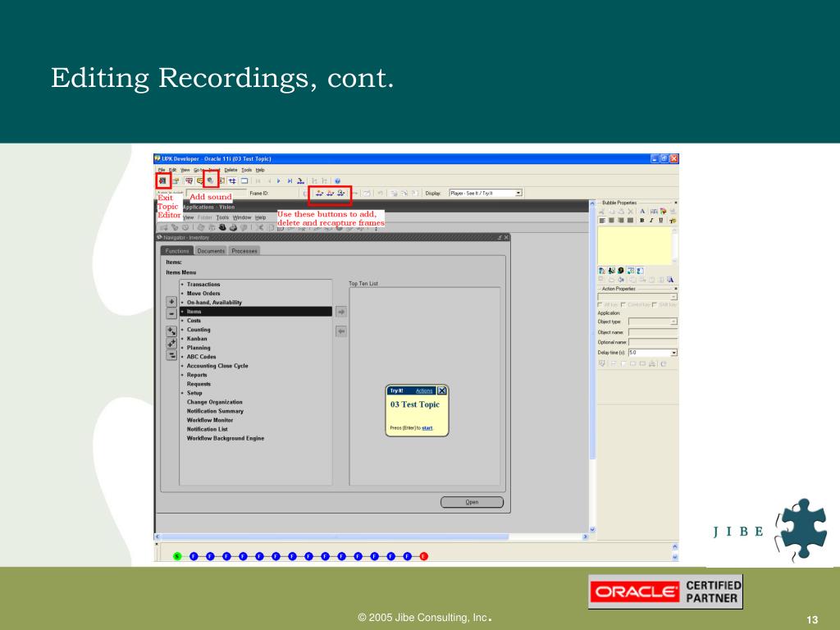Image resolution: width=840 pixels, height=630 pixels.
Task: Click the expand plus button beside Items Menu
Action: 171,302
